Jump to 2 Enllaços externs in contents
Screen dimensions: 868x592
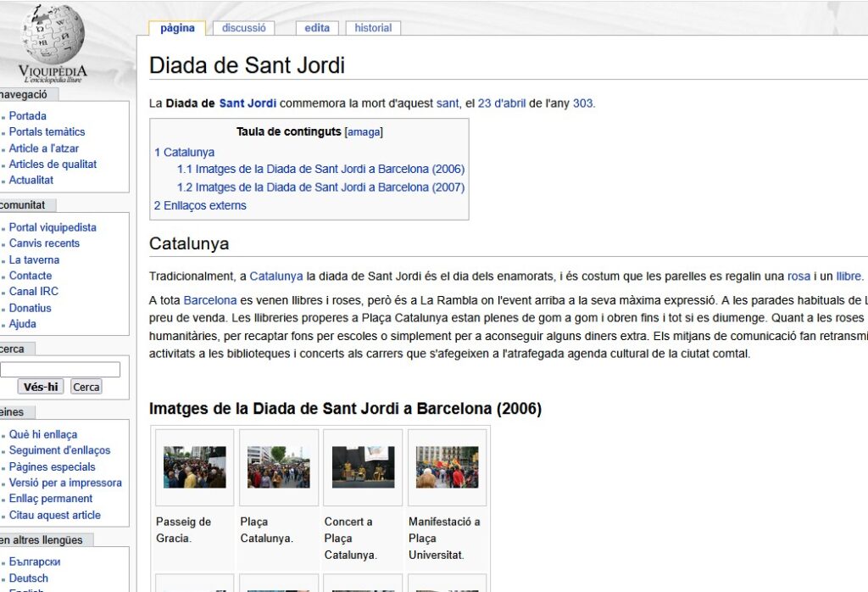(x=200, y=205)
